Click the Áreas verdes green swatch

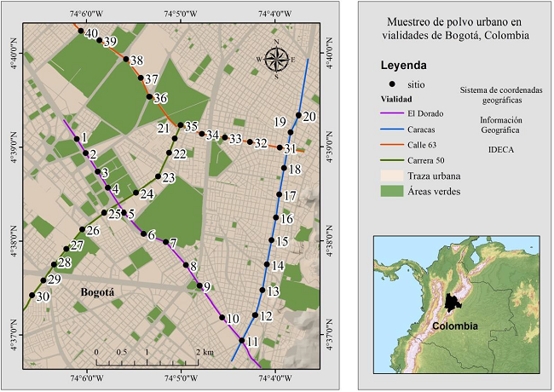coord(391,192)
